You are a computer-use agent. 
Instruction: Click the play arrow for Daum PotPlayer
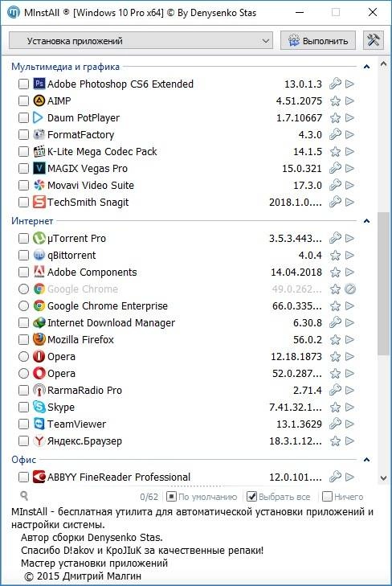(349, 117)
